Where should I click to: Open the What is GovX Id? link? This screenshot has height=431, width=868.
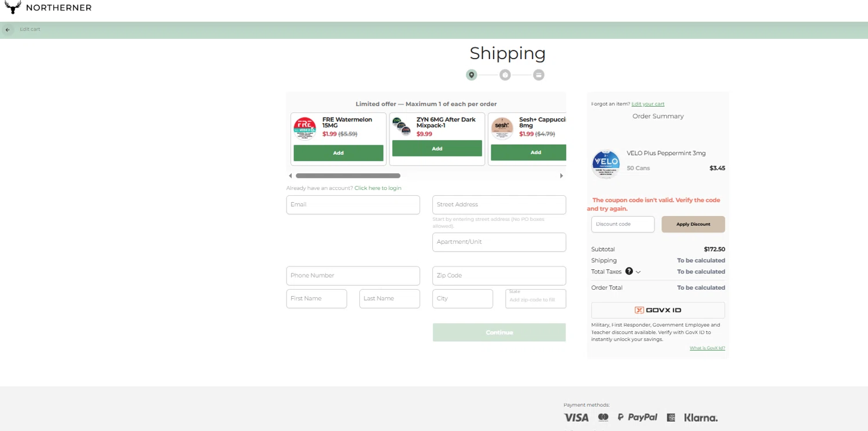[707, 348]
